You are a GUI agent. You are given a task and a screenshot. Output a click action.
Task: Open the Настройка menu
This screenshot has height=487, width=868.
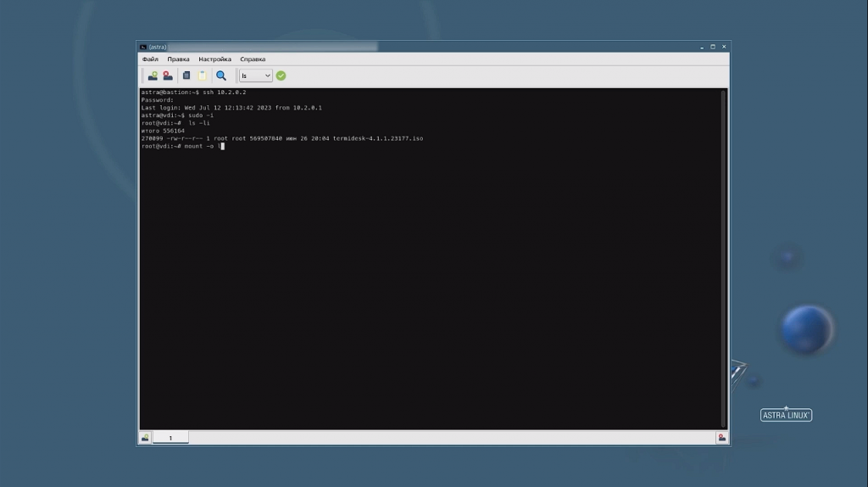pyautogui.click(x=214, y=59)
